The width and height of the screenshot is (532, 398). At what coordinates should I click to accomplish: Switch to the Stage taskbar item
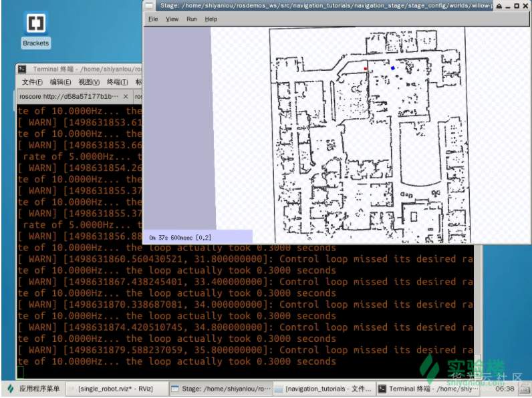(x=221, y=389)
